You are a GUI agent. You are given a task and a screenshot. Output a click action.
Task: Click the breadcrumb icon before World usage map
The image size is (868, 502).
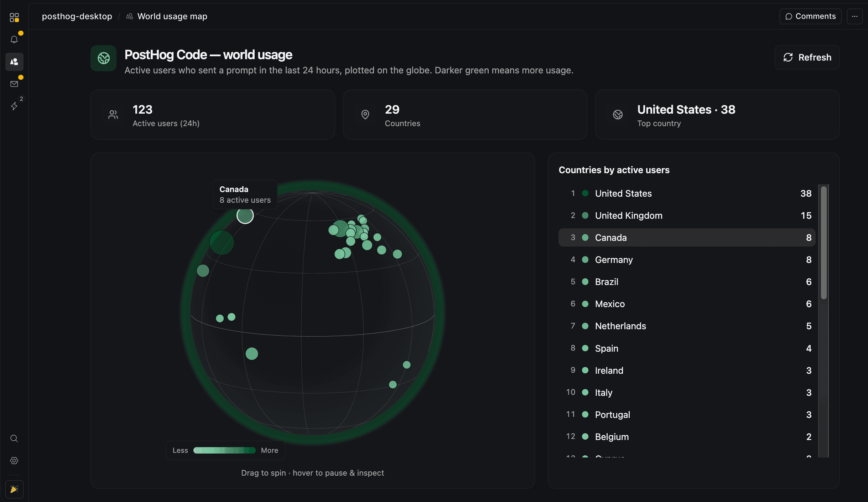pos(130,16)
